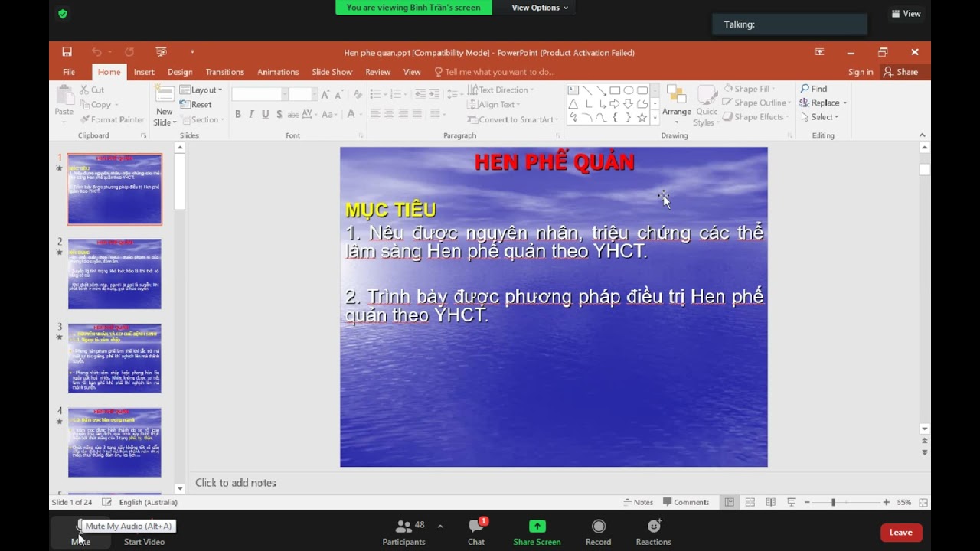Click green encryption shield icon
Viewport: 980px width, 551px height.
(63, 14)
